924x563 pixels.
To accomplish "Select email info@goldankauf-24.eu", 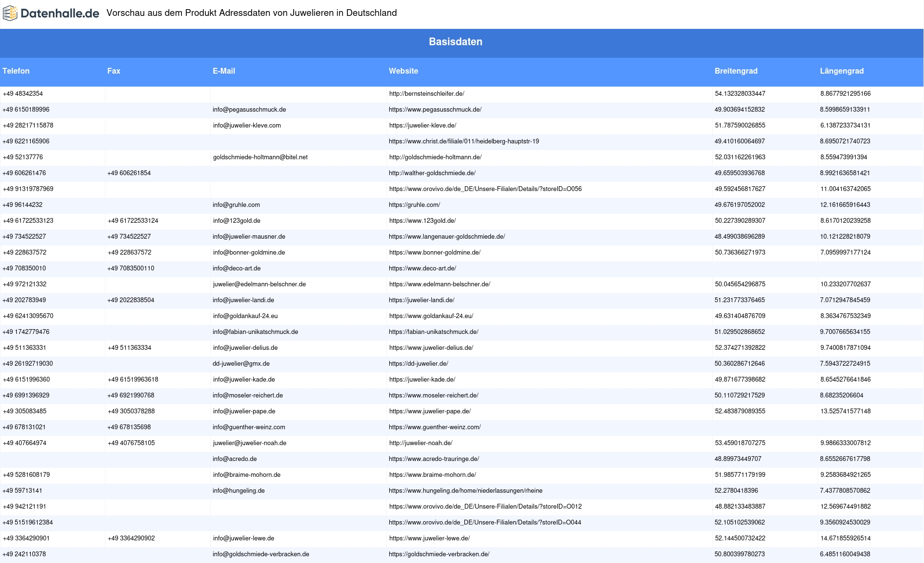I will tap(245, 316).
